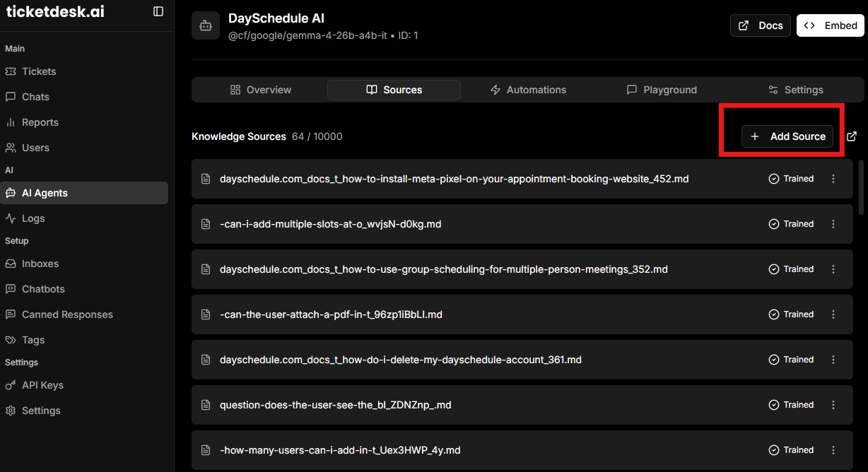Viewport: 868px width, 472px height.
Task: Go to Chats in the sidebar
Action: click(85, 97)
